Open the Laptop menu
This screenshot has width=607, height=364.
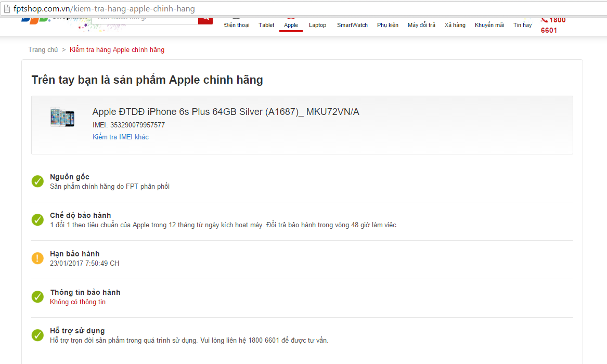317,25
